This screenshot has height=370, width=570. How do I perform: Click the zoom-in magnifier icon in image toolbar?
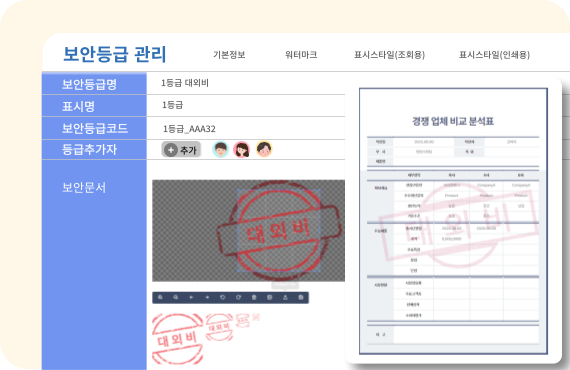point(160,297)
